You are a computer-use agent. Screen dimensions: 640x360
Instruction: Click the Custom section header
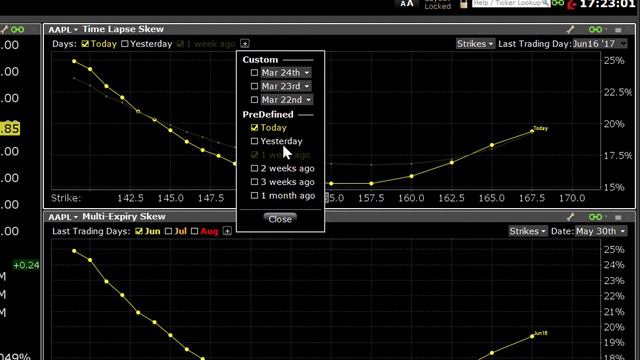[260, 60]
